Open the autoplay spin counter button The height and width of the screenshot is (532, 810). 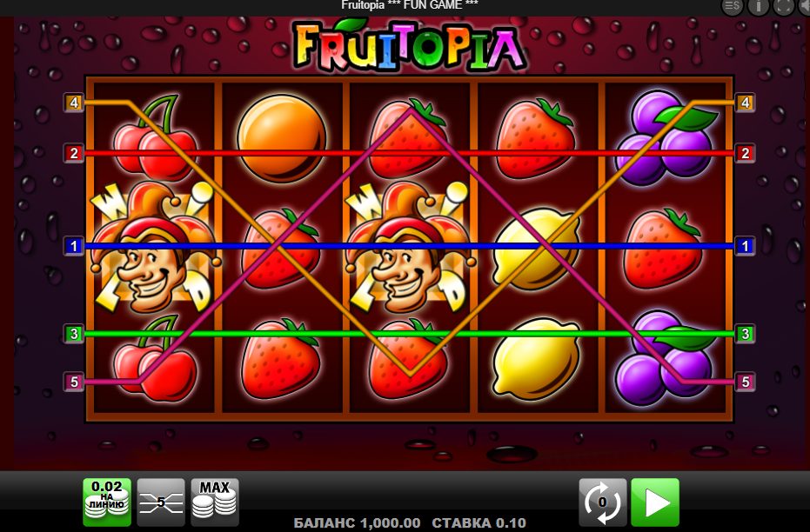(x=602, y=502)
